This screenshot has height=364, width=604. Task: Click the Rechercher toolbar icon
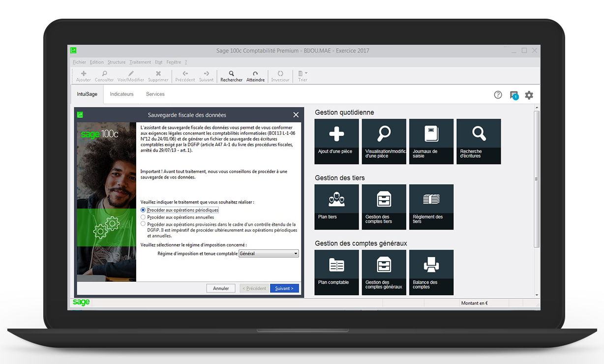[x=231, y=76]
